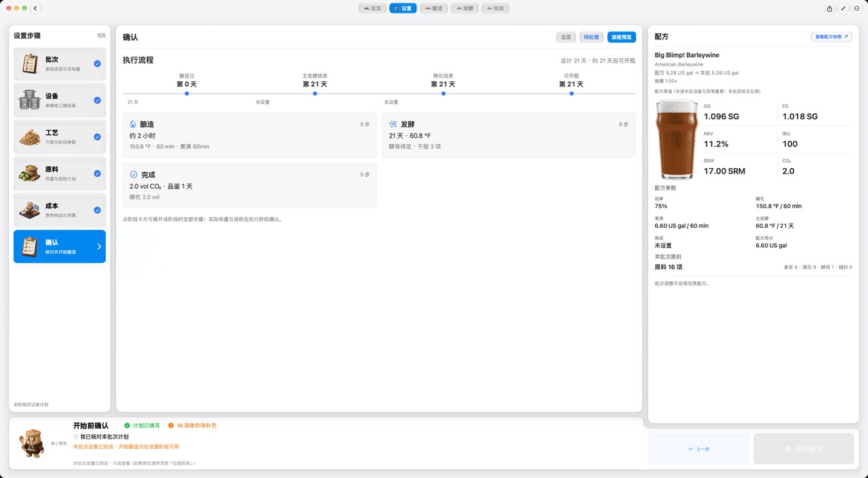Click the check badge icon on 完成 card
868x478 pixels.
click(134, 175)
